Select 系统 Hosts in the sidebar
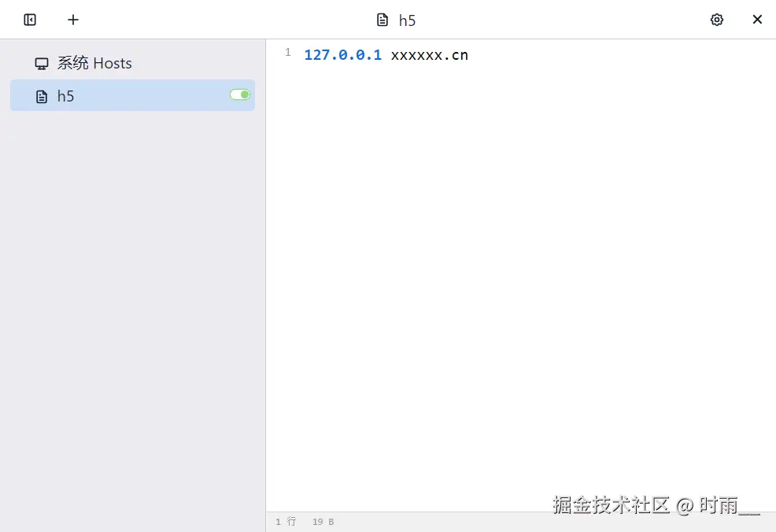This screenshot has height=532, width=776. 94,63
